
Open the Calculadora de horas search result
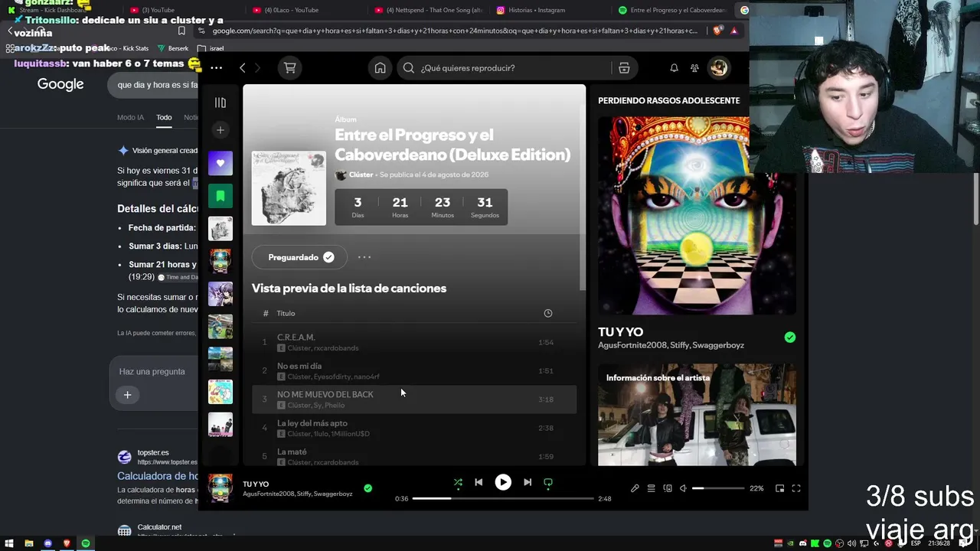point(158,476)
